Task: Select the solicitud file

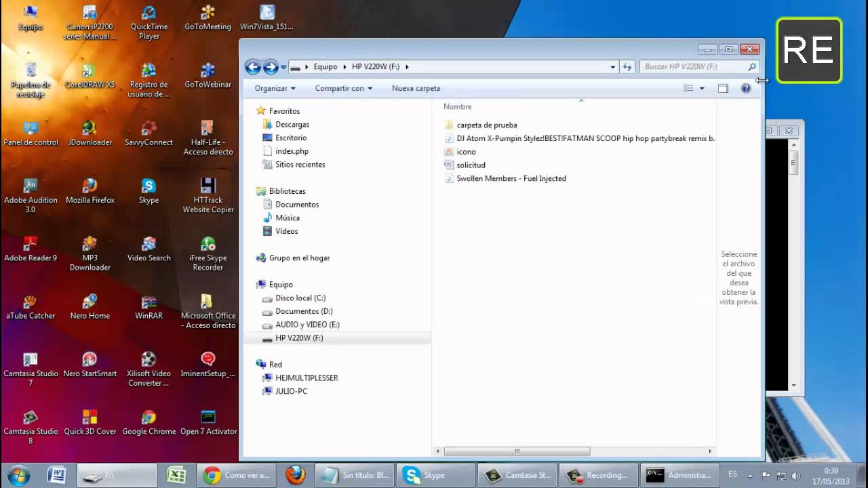Action: point(471,165)
